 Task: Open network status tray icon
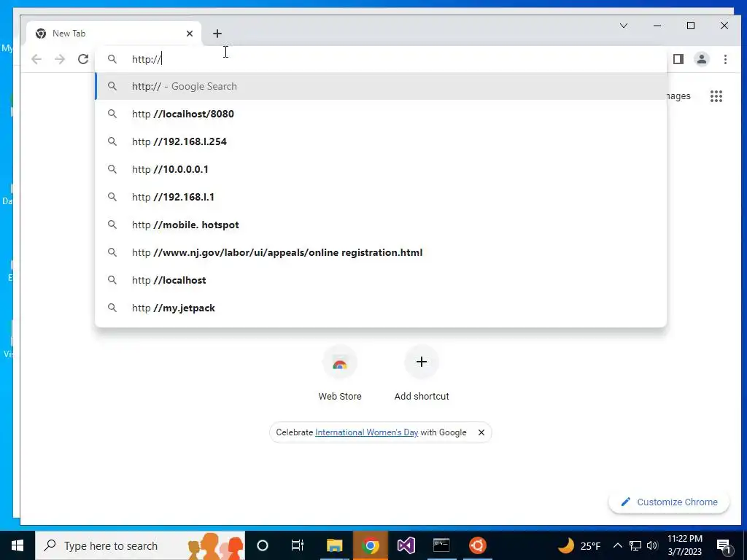tap(635, 545)
